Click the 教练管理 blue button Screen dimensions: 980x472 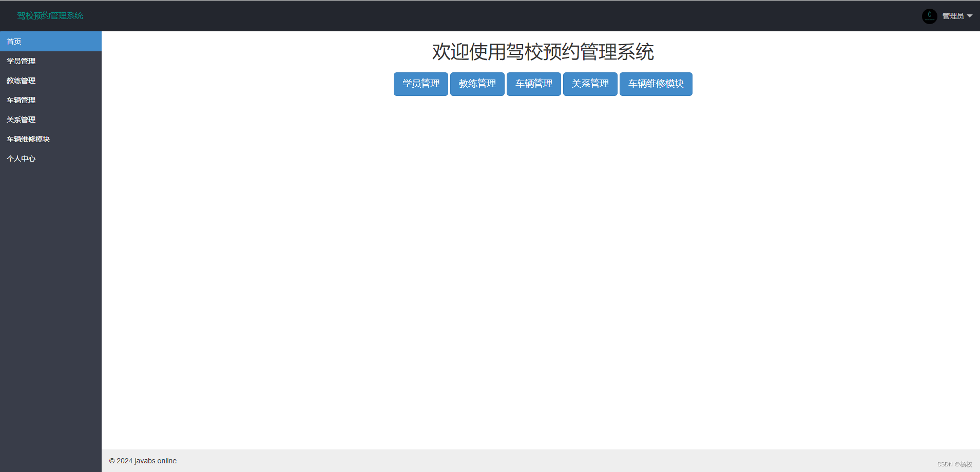477,84
